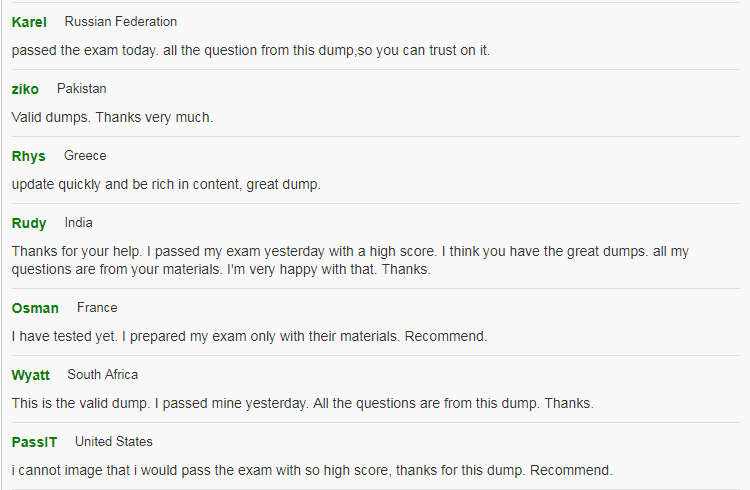Select the Greece country label

tap(85, 156)
